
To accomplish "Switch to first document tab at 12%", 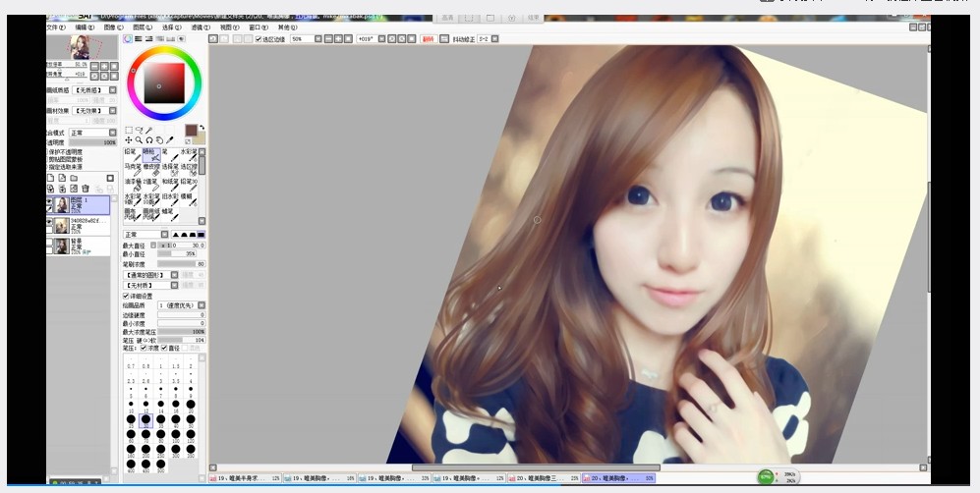I will 245,478.
